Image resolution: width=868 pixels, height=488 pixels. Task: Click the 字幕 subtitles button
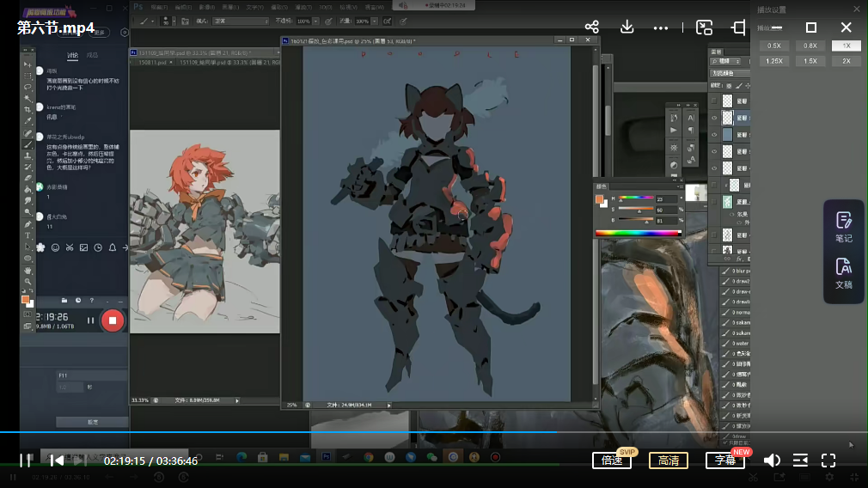click(x=725, y=461)
